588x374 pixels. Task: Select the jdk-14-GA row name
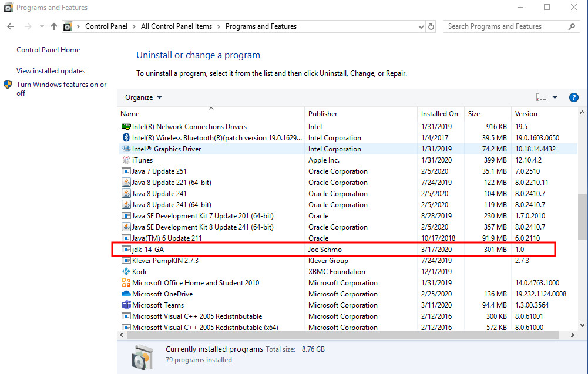tap(148, 249)
